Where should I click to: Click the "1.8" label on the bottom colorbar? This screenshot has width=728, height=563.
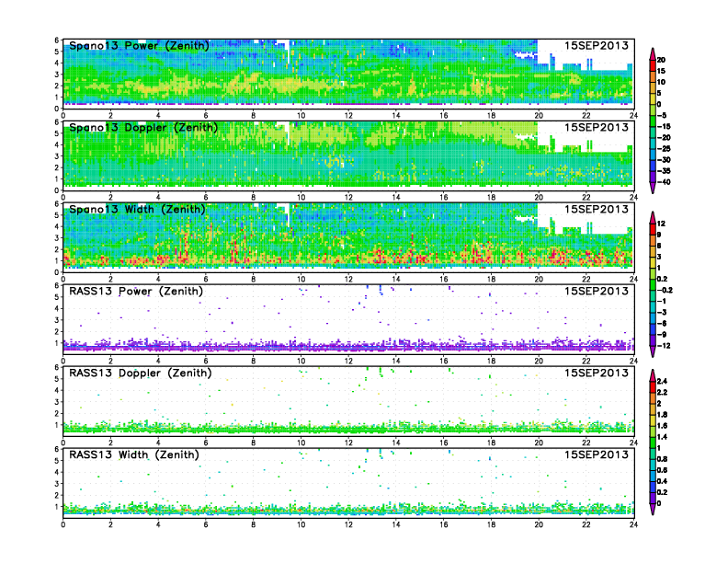click(662, 415)
